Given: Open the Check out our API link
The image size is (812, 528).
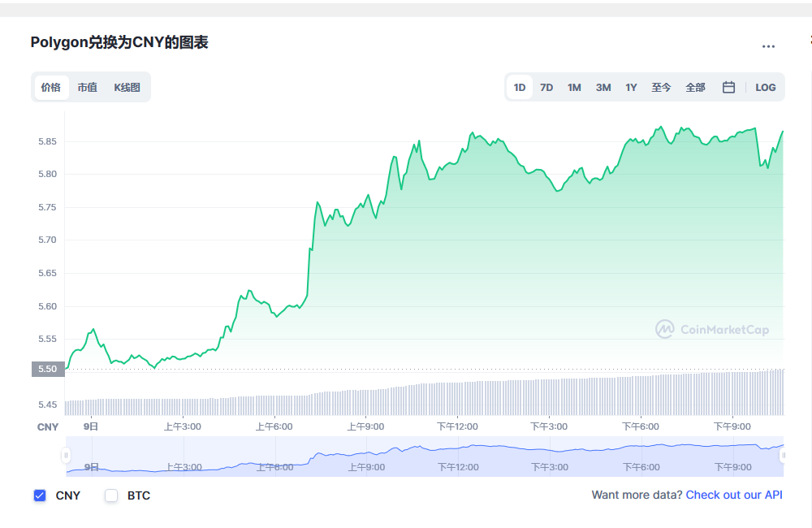Looking at the screenshot, I should pos(734,495).
